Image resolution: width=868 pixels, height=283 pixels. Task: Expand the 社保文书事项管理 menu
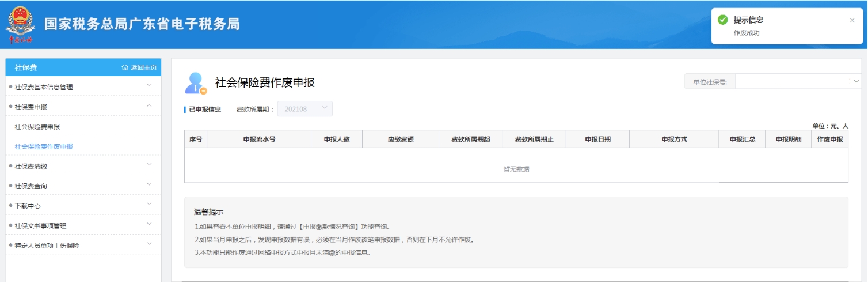tap(149, 225)
